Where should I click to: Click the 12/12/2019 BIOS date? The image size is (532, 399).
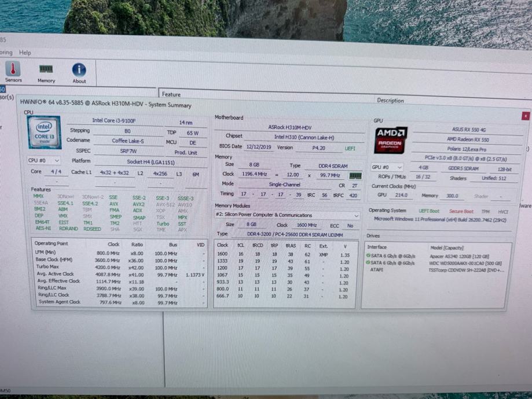pyautogui.click(x=259, y=147)
